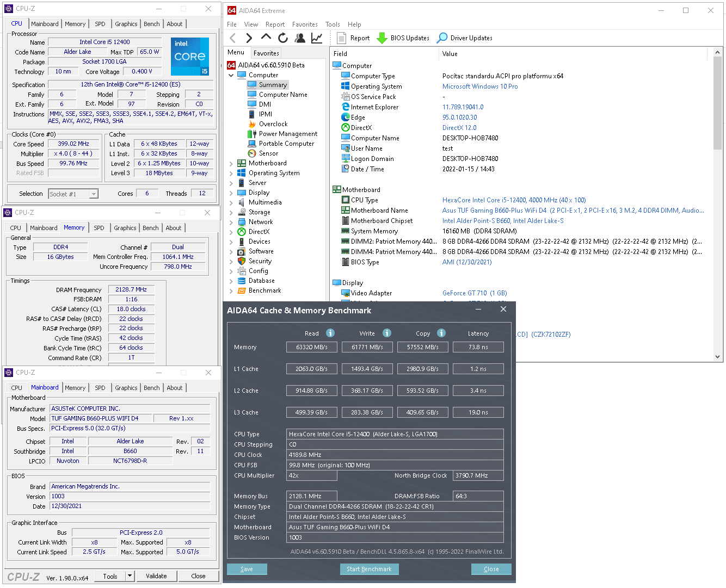Click the Value column header
The width and height of the screenshot is (726, 588).
coord(450,54)
